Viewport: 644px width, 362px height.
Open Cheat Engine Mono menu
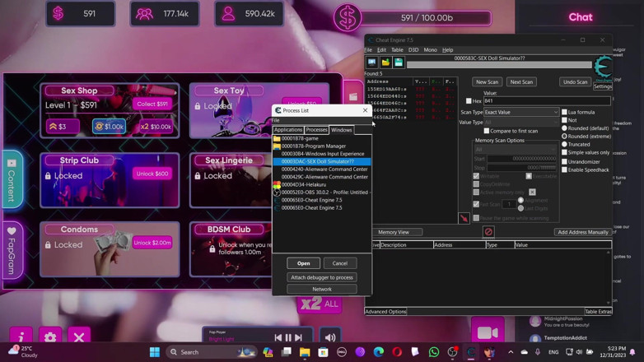point(431,49)
